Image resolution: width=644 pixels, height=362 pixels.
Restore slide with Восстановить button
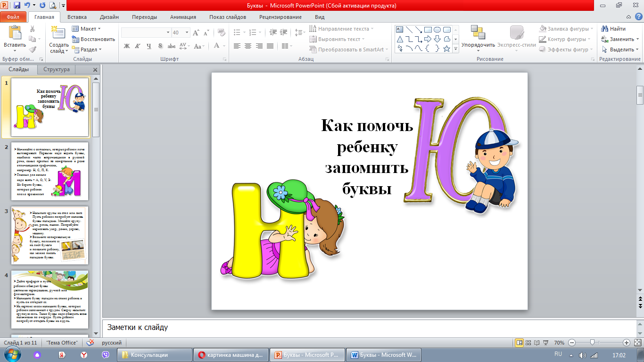pos(93,39)
